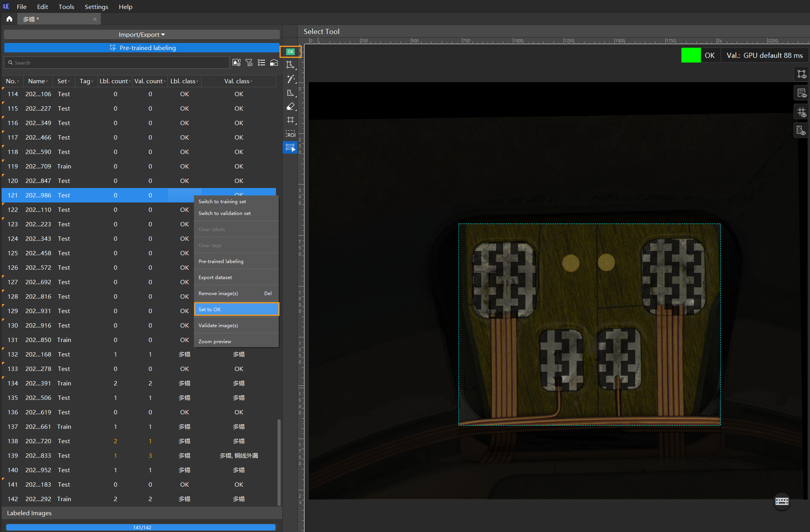810x532 pixels.
Task: Click the image list vertical scrollbar
Action: (x=279, y=462)
